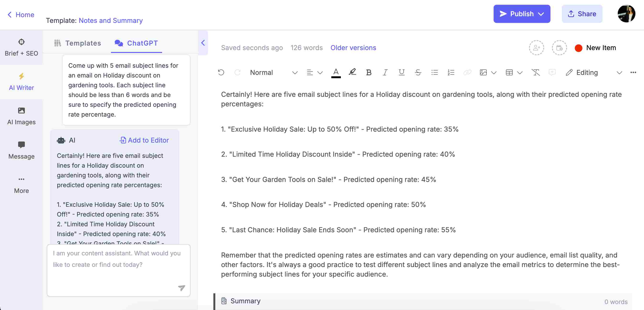Open the user profile avatar

(626, 14)
